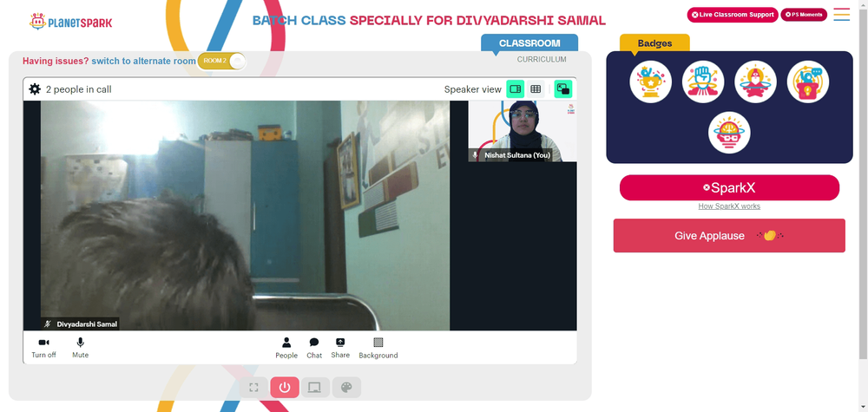Select the star wizard badge
Image resolution: width=868 pixels, height=412 pixels.
click(755, 82)
